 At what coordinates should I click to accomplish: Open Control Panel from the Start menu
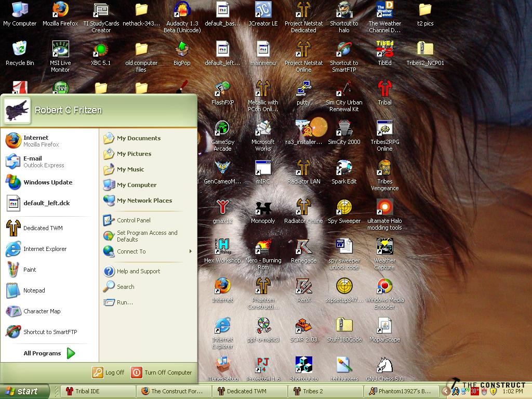click(148, 220)
